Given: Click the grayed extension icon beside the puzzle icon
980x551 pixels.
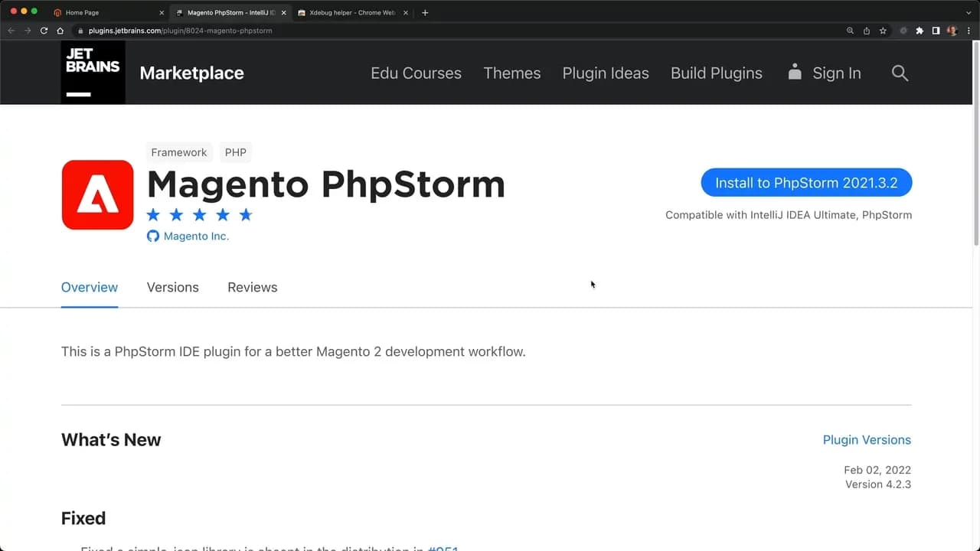Looking at the screenshot, I should tap(903, 31).
